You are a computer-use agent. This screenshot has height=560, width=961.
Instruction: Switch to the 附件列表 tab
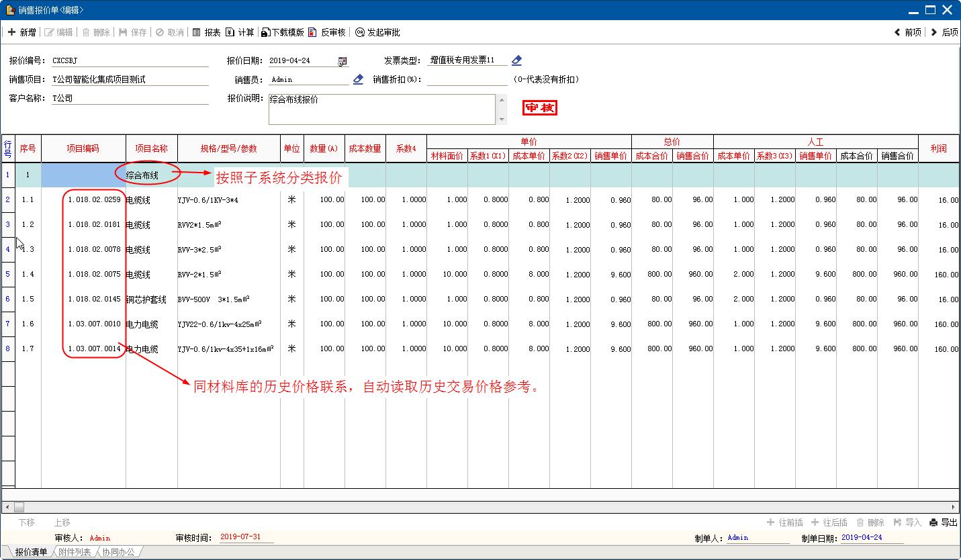point(75,552)
